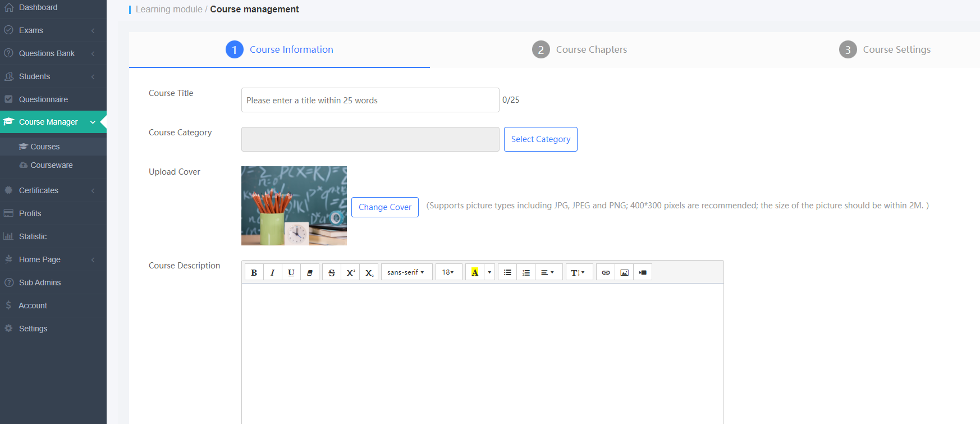Expand the Questions Bank menu chevron
The width and height of the screenshot is (980, 424).
93,53
